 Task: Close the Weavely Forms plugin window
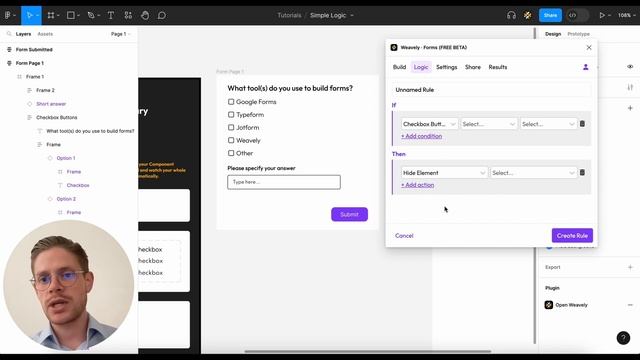pos(589,47)
